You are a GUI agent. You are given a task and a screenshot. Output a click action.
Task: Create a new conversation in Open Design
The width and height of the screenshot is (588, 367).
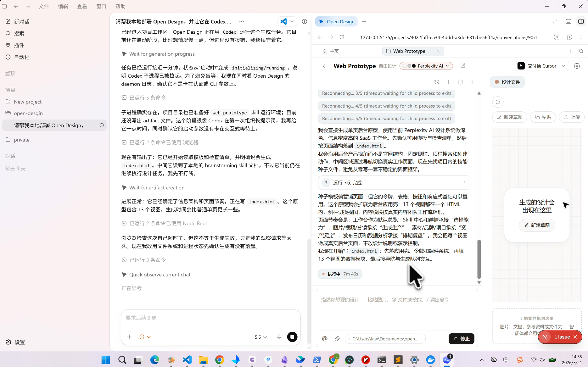click(449, 82)
